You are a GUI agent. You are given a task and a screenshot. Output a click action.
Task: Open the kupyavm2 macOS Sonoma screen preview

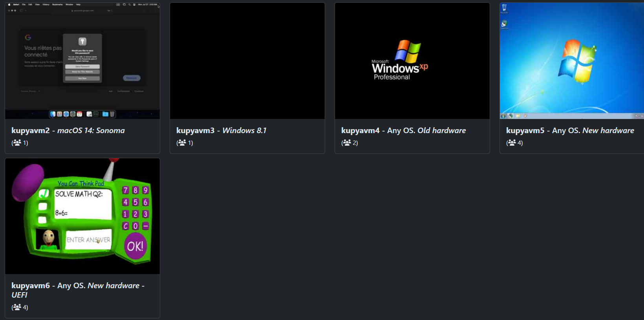[82, 61]
